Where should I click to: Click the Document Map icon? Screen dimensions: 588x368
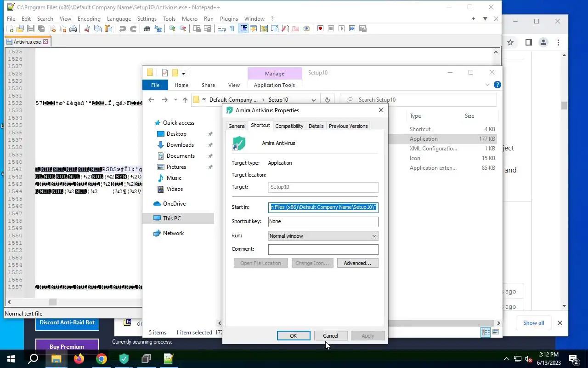[264, 29]
